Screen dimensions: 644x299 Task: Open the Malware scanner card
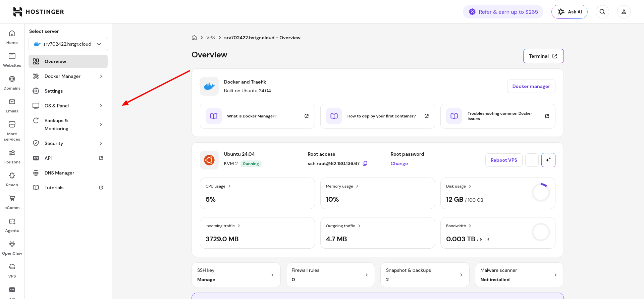pos(519,275)
